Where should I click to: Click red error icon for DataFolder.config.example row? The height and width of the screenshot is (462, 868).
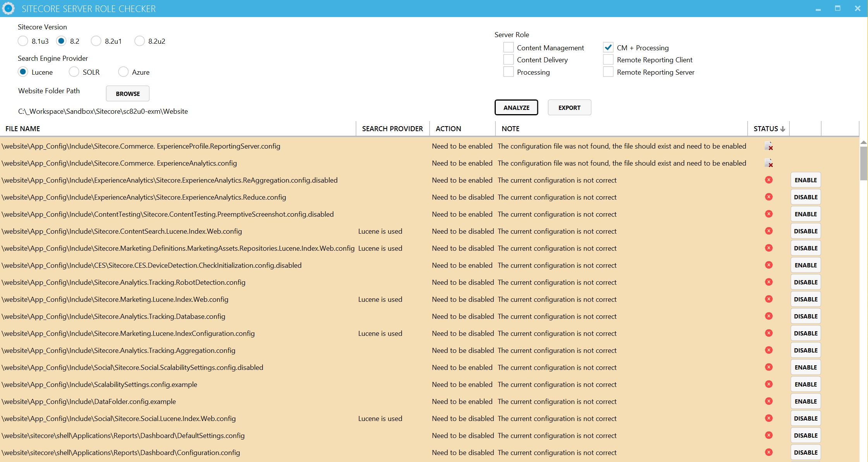[x=769, y=401]
